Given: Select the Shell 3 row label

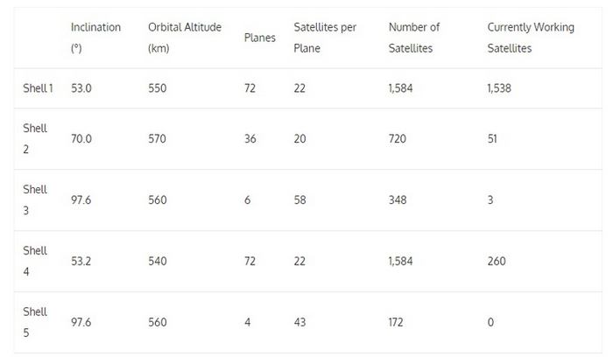Looking at the screenshot, I should [x=35, y=200].
